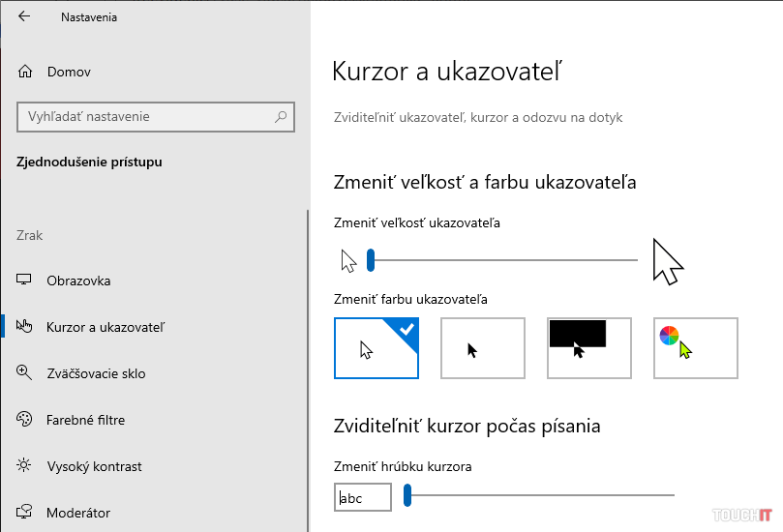Click the Kurzor a ukazovateľ hand icon
783x532 pixels.
[x=25, y=327]
